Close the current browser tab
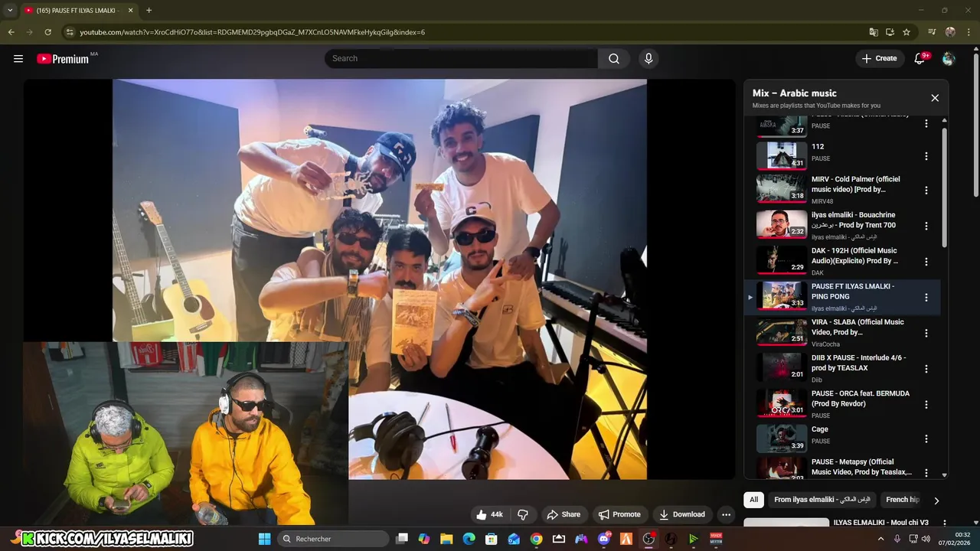Screen dimensions: 980x551 pos(130,10)
